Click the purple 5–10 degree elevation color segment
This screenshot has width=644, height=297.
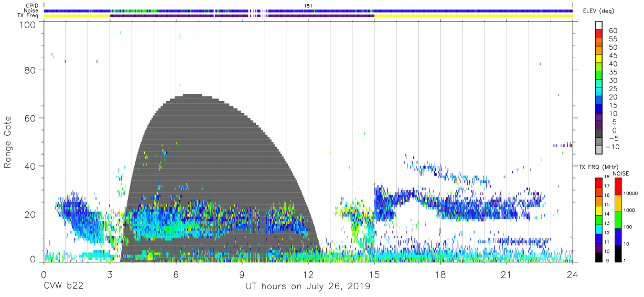coord(599,117)
